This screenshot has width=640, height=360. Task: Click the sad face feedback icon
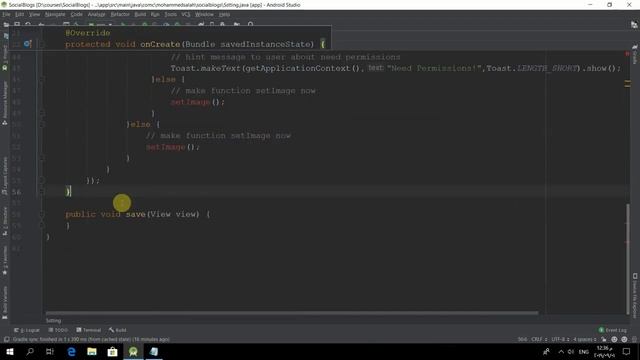click(624, 339)
